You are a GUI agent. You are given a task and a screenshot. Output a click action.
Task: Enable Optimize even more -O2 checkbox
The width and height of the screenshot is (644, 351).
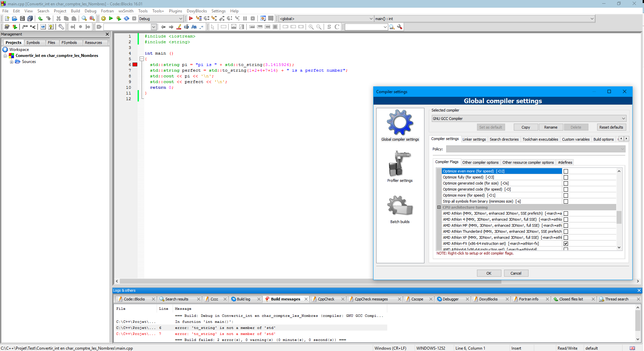click(566, 171)
